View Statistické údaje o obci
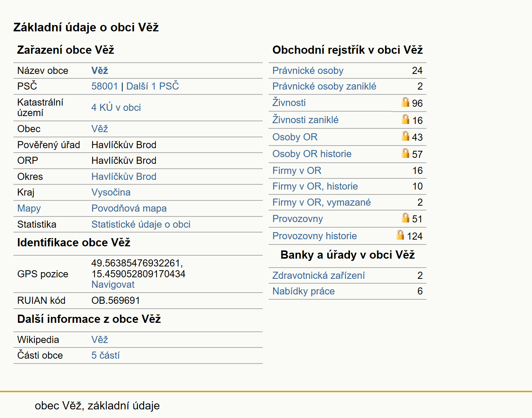This screenshot has width=532, height=418. click(141, 224)
